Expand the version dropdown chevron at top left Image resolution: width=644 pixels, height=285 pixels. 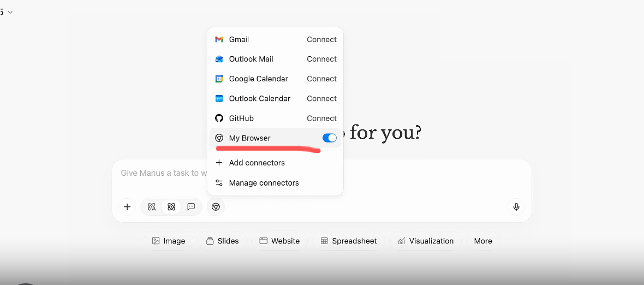10,12
